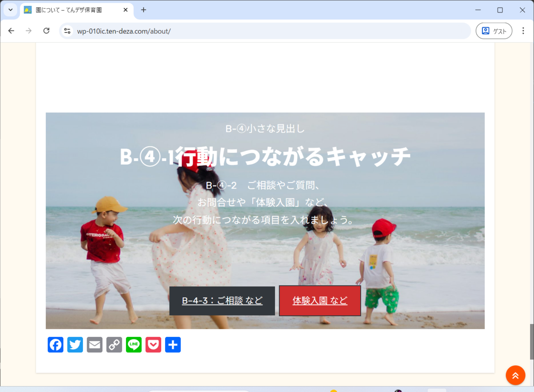Share the page via Email icon
This screenshot has width=534, height=392.
(94, 345)
